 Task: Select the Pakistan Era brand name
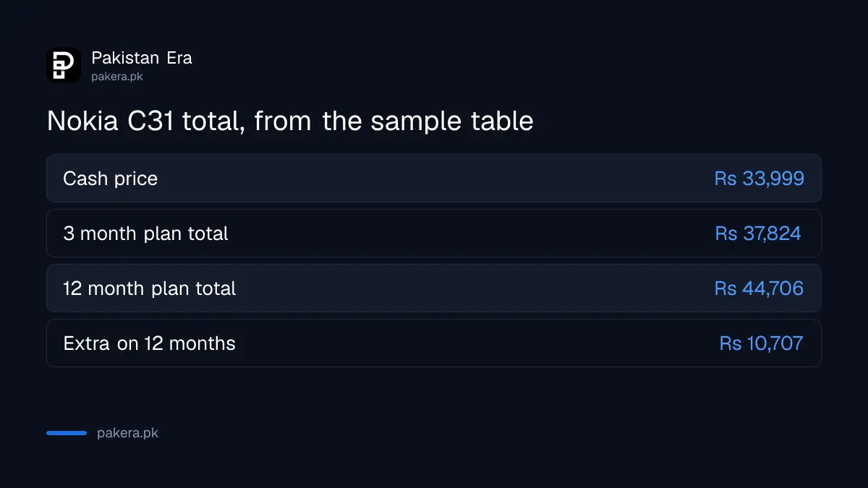click(142, 58)
